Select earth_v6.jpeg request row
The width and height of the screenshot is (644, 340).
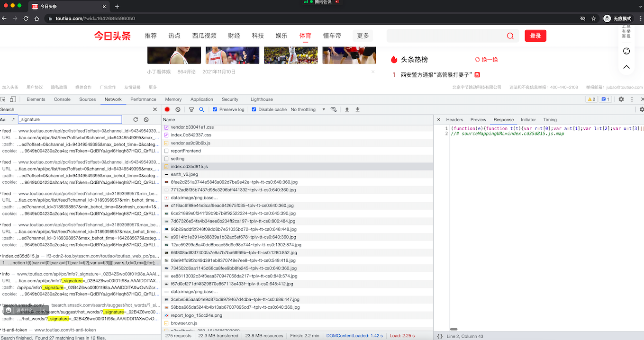297,174
